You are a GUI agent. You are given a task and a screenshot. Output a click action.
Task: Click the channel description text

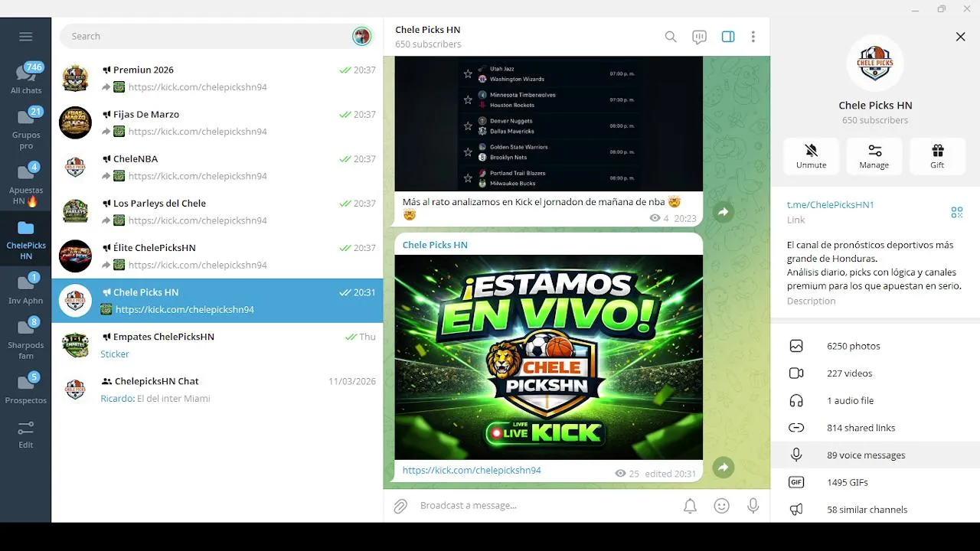coord(874,266)
